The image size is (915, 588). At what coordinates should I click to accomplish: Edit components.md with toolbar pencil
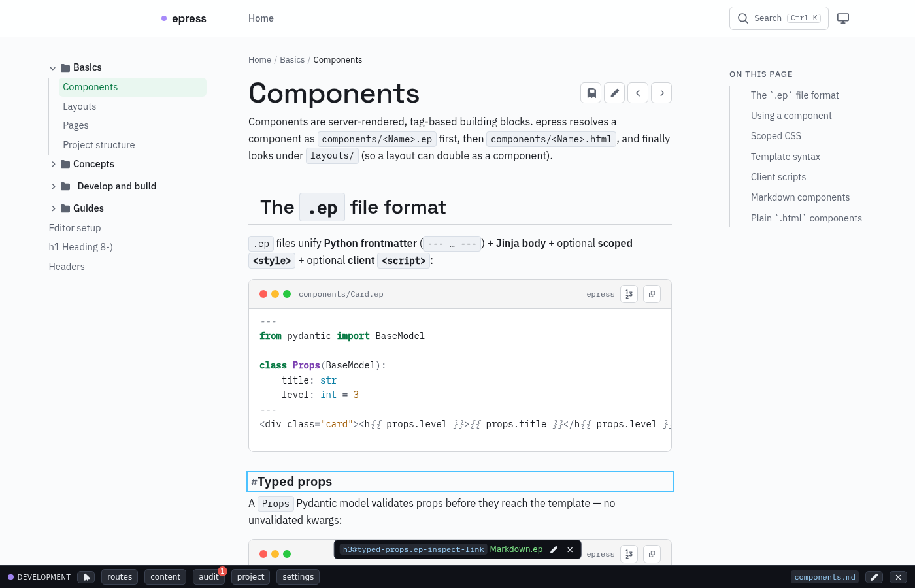[x=874, y=577]
